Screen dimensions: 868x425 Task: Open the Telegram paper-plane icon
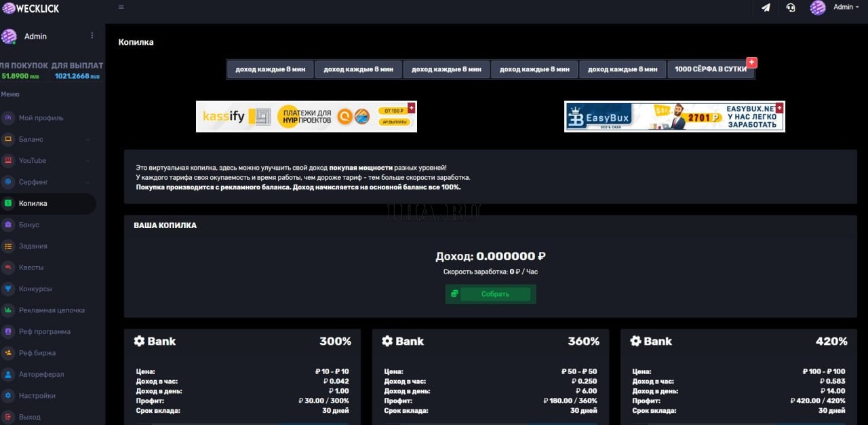[766, 8]
